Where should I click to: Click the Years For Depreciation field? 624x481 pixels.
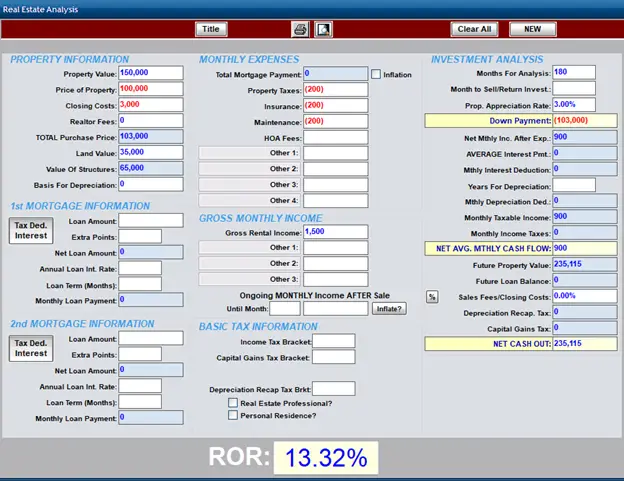(x=574, y=185)
